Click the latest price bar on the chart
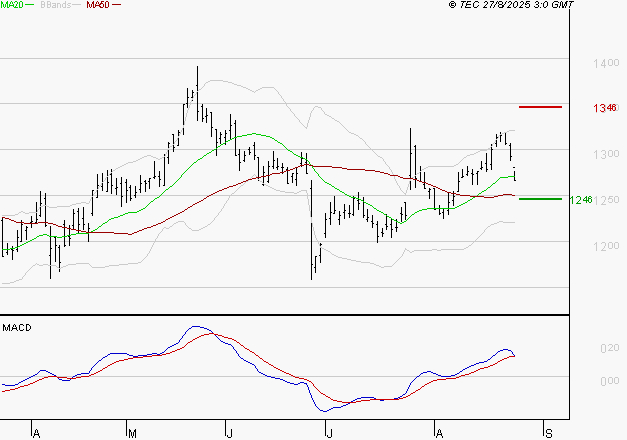The width and height of the screenshot is (627, 440). pyautogui.click(x=514, y=172)
